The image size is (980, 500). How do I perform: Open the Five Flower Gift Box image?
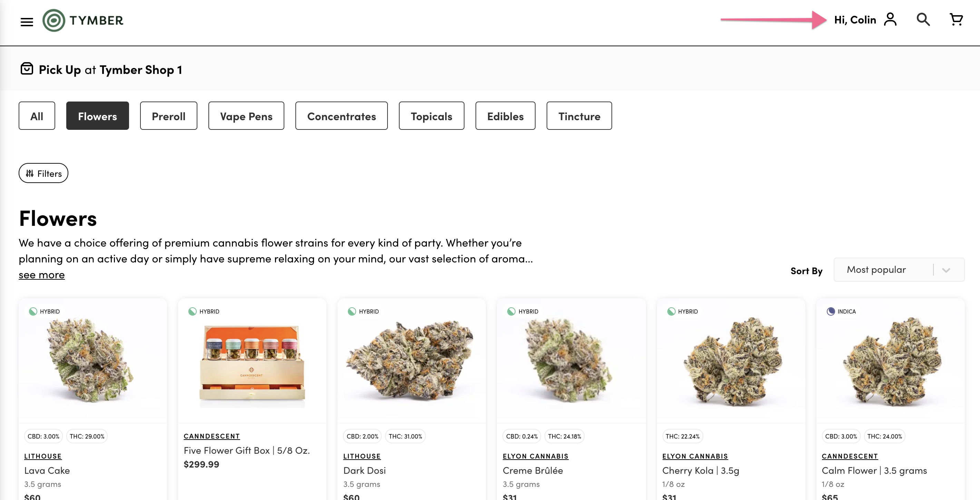[x=252, y=366]
